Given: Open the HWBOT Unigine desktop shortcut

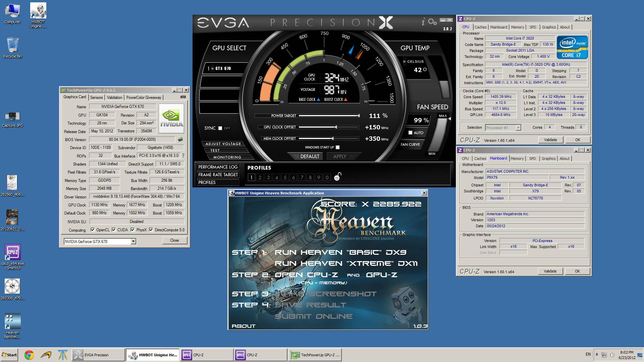Looking at the screenshot, I should click(38, 15).
